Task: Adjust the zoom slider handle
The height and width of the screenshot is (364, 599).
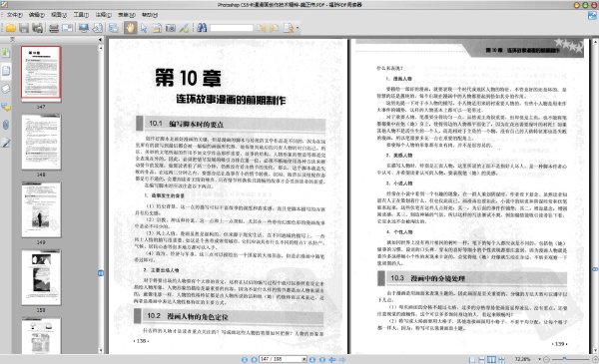Action: (564, 359)
